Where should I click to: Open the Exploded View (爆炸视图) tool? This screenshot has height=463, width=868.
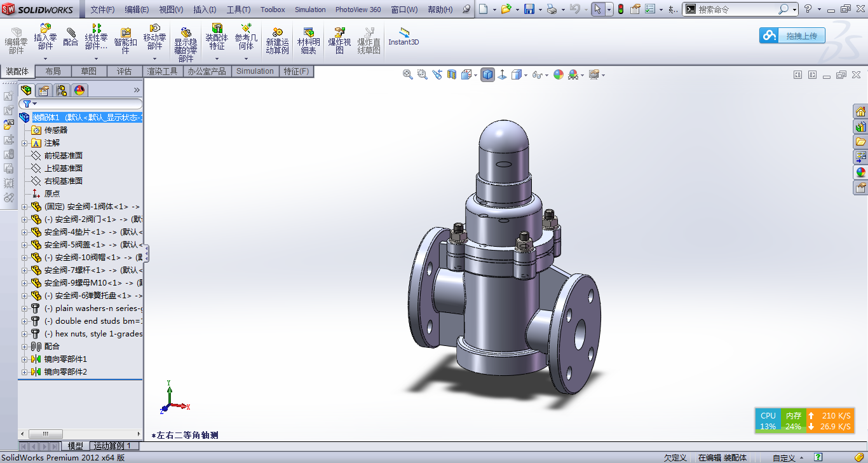coord(339,40)
